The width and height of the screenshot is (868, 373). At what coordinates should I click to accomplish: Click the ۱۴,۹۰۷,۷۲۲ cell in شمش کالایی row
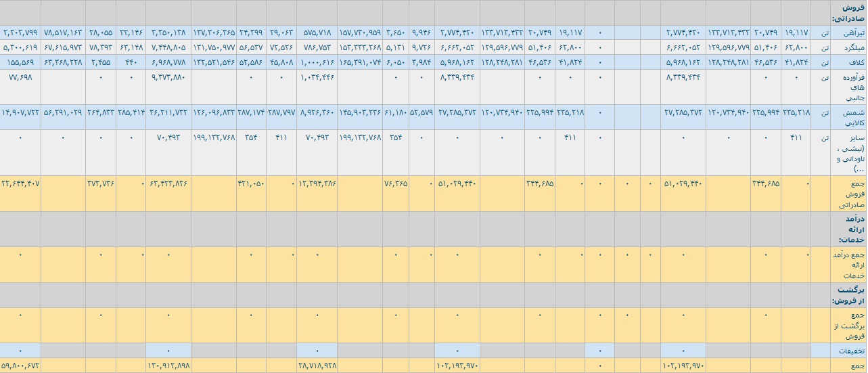tap(20, 112)
